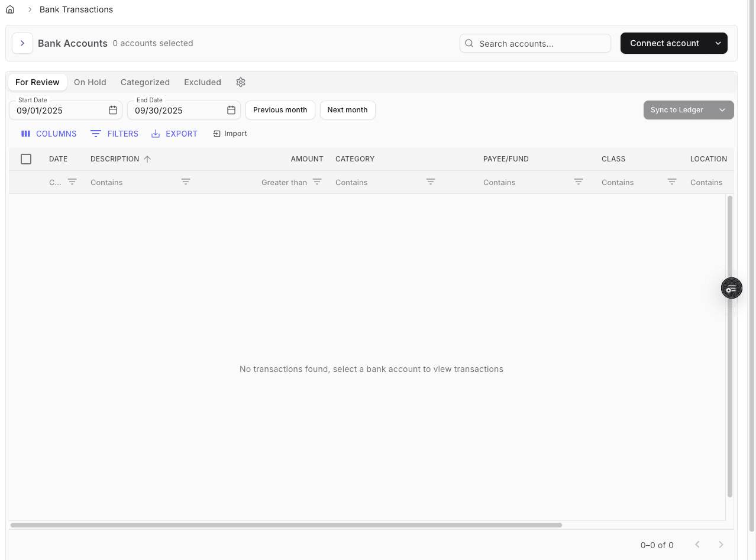Screen dimensions: 756x560
Task: Open the End Date calendar icon
Action: (231, 110)
